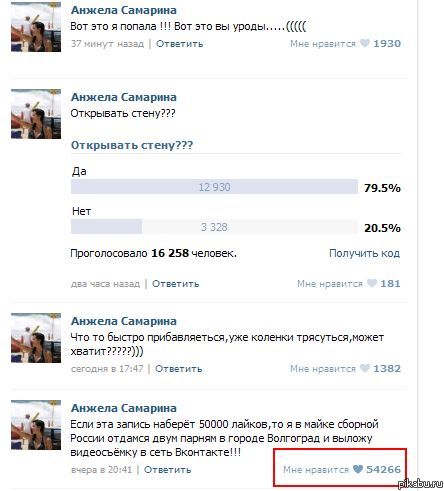Click Мне нравится on the poll post
The height and width of the screenshot is (491, 444).
(x=330, y=284)
